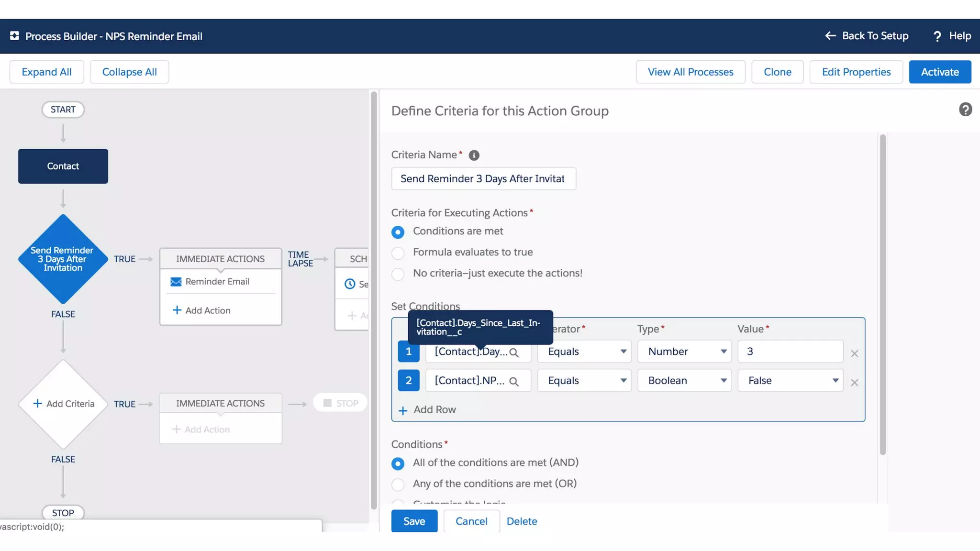
Task: Select No criteria–just execute the actions option
Action: [398, 274]
